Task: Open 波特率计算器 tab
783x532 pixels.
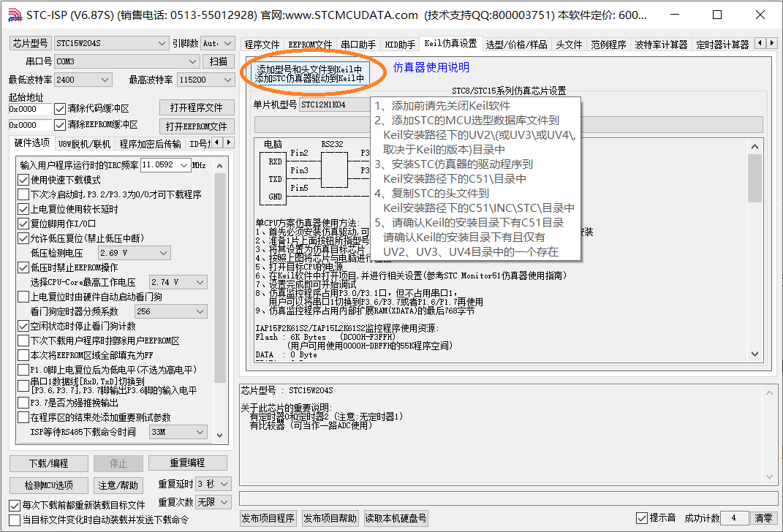Action: pos(661,45)
